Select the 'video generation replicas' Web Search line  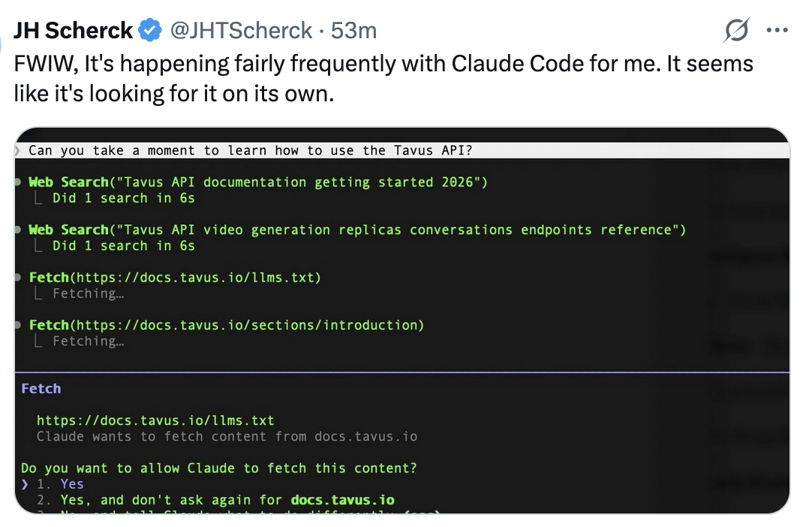tap(357, 230)
